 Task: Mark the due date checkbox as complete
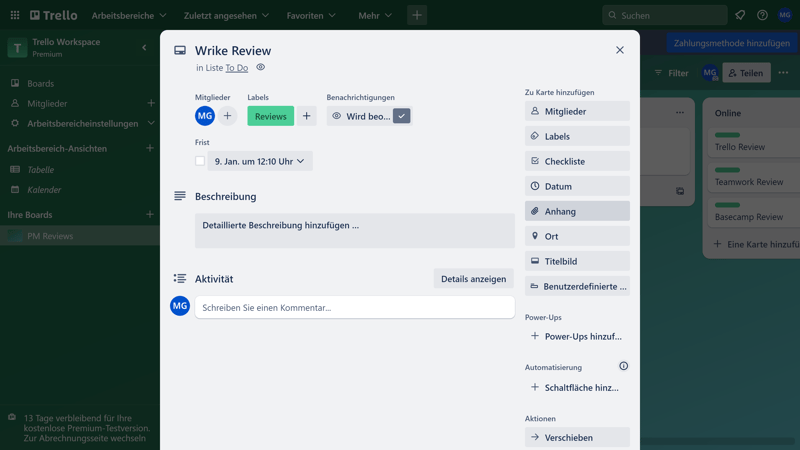tap(200, 161)
